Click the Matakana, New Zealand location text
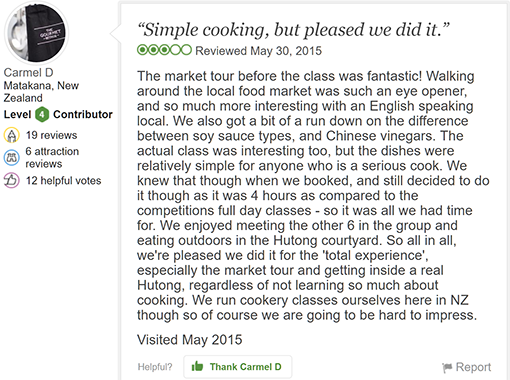Image resolution: width=510 pixels, height=380 pixels. tap(41, 92)
